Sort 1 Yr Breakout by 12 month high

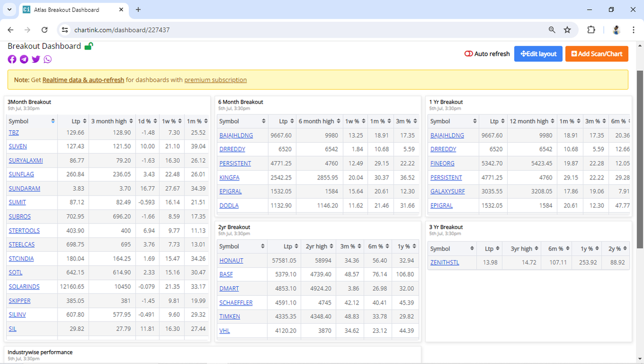[532, 121]
